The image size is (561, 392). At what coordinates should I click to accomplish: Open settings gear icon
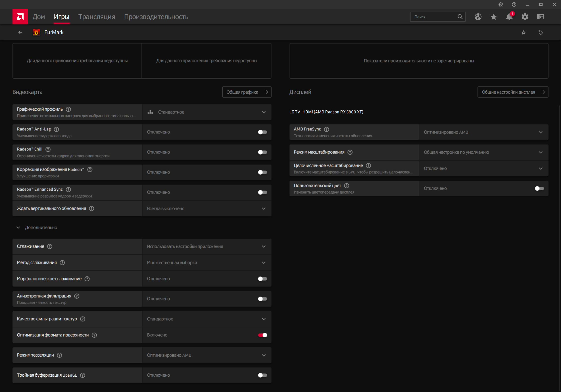click(525, 17)
